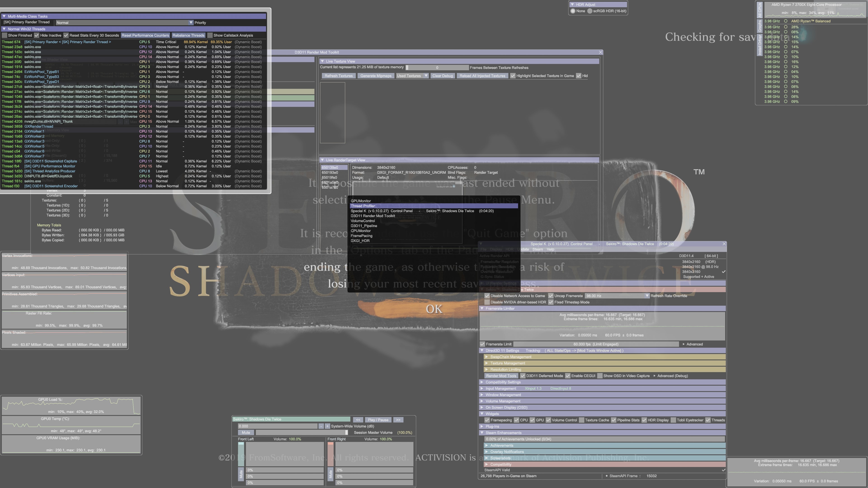
Task: Uncheck Uncap Framerate
Action: click(x=551, y=296)
